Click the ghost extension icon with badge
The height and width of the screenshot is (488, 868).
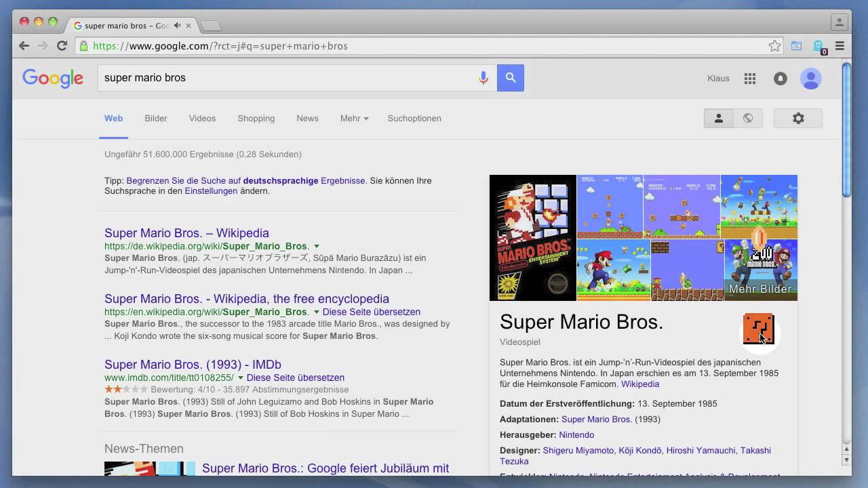(819, 47)
